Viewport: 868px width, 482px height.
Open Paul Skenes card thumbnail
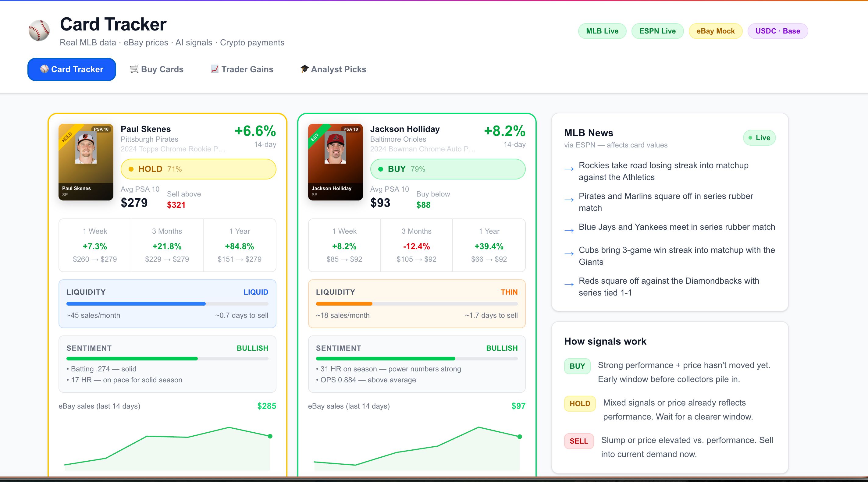click(86, 162)
